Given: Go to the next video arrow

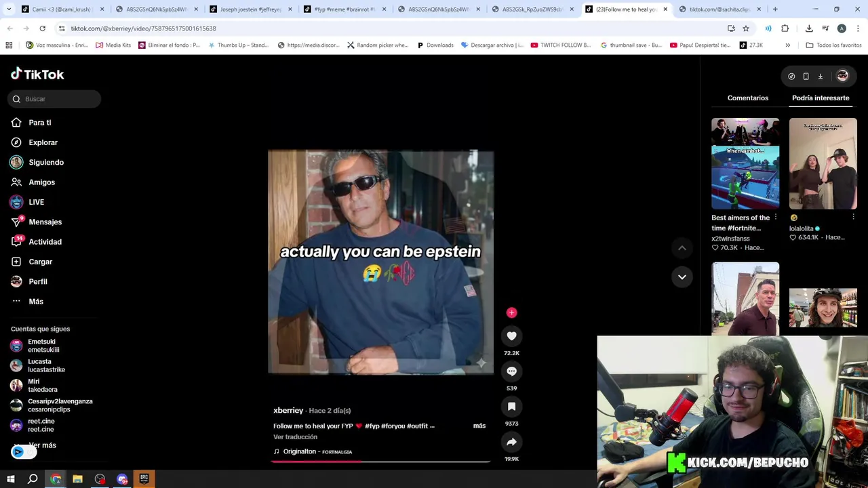Looking at the screenshot, I should click(682, 277).
